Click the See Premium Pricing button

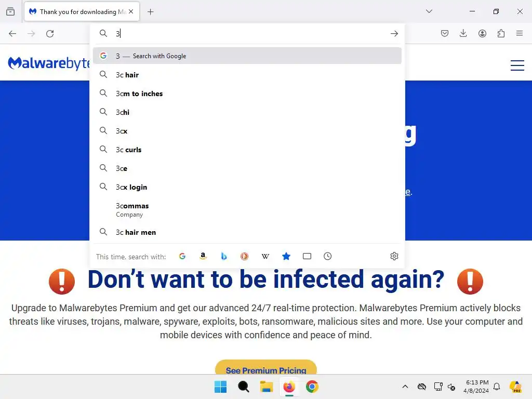266,368
